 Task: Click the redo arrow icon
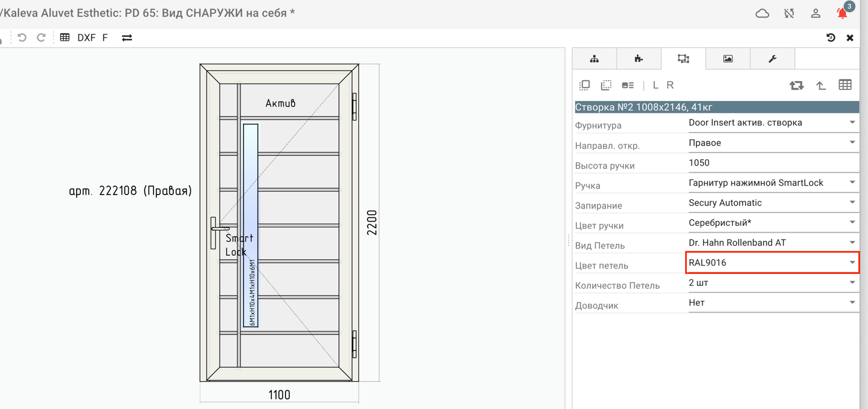click(41, 37)
